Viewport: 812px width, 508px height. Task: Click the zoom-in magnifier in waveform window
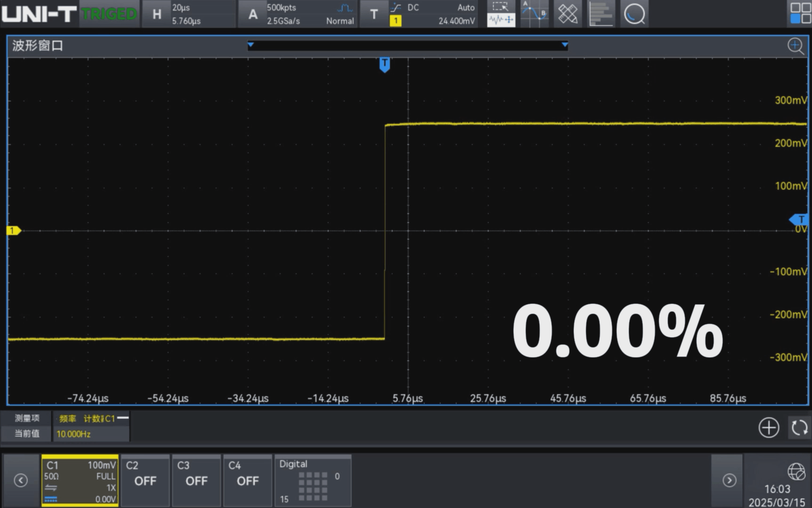[795, 46]
